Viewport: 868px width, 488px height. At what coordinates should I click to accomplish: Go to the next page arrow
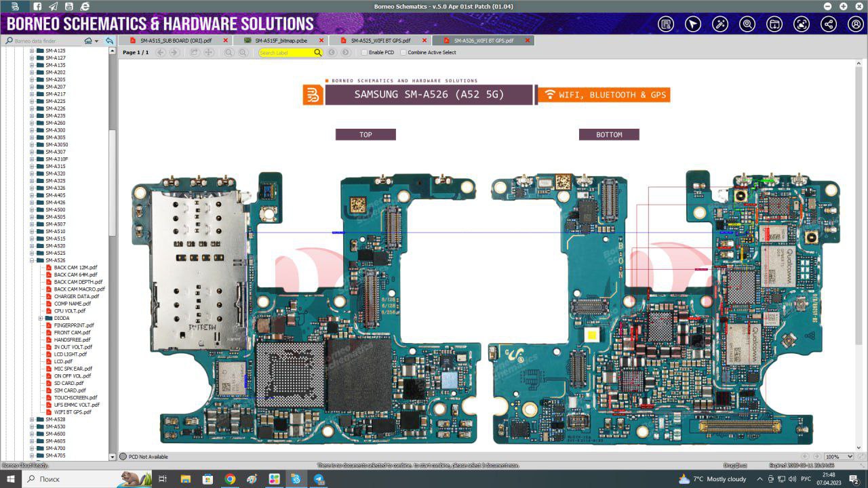[x=174, y=52]
